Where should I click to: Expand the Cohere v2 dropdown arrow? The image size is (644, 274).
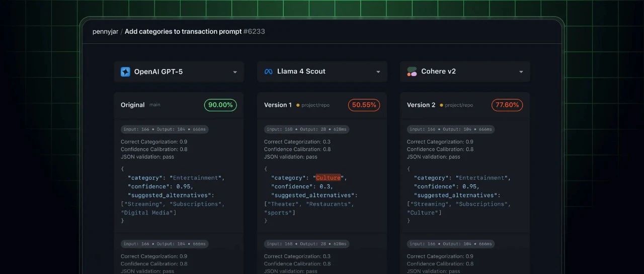[521, 72]
